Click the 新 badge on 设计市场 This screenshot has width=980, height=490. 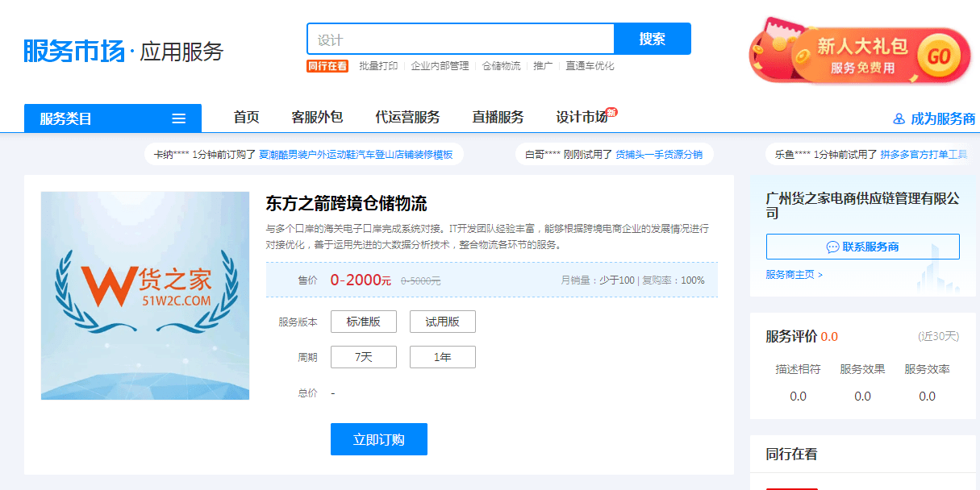pos(611,112)
